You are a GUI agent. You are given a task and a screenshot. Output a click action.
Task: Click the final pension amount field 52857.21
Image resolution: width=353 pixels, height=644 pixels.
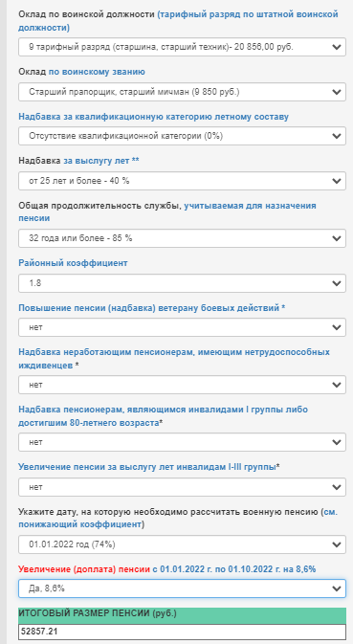click(182, 632)
